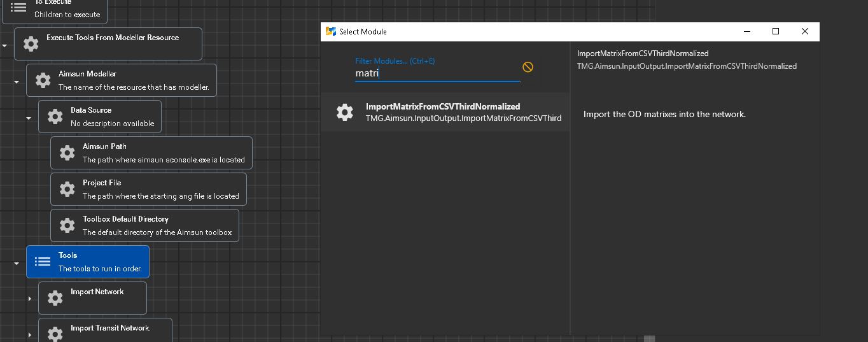Expand the Import Transit Network node
This screenshot has width=868, height=342.
(x=29, y=335)
